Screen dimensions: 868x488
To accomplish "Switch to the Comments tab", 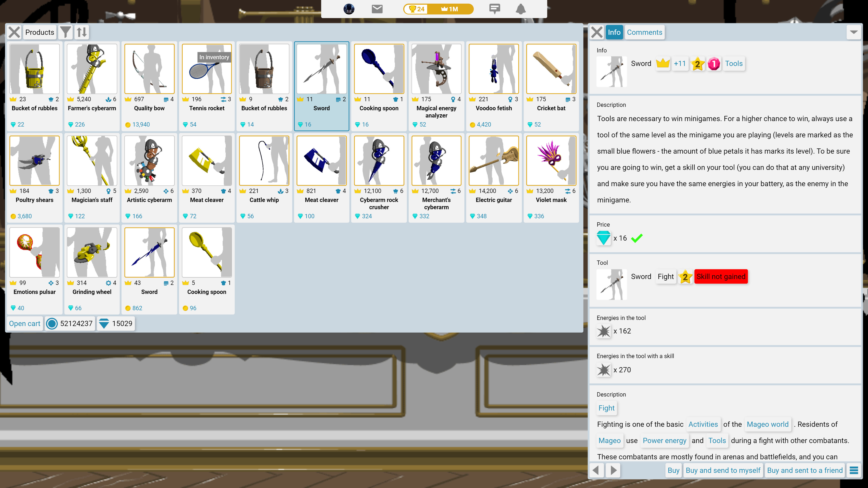I will 644,32.
